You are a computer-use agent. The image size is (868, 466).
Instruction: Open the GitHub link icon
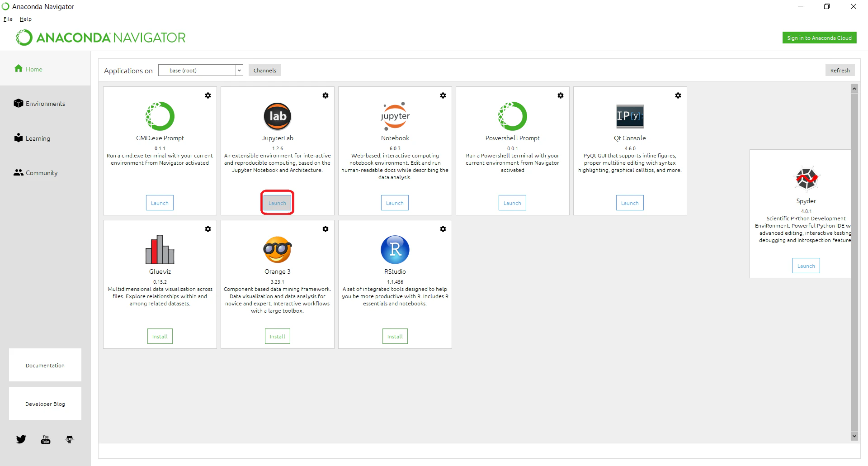[70, 439]
